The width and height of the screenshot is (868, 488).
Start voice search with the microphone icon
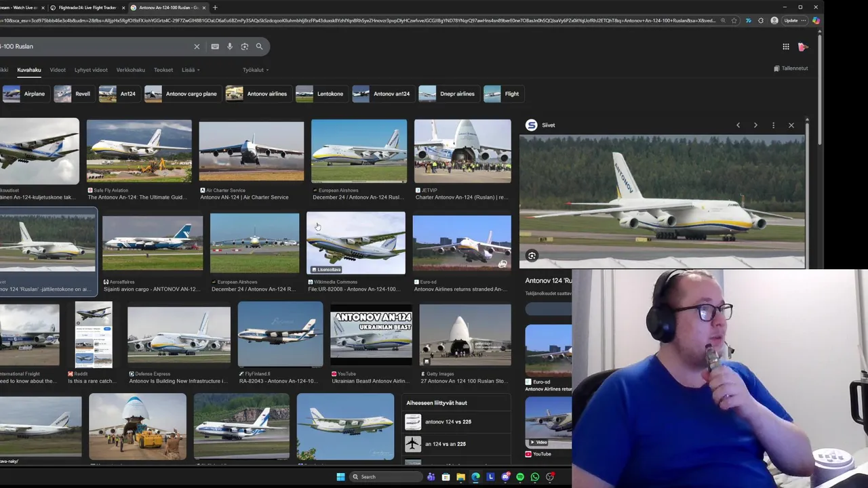(x=230, y=47)
